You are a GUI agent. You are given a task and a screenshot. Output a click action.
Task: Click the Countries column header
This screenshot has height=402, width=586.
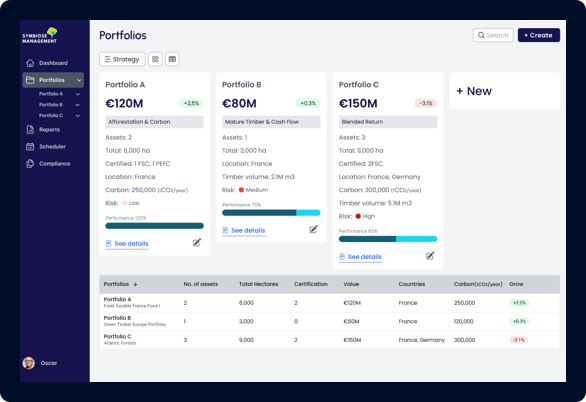coord(412,284)
